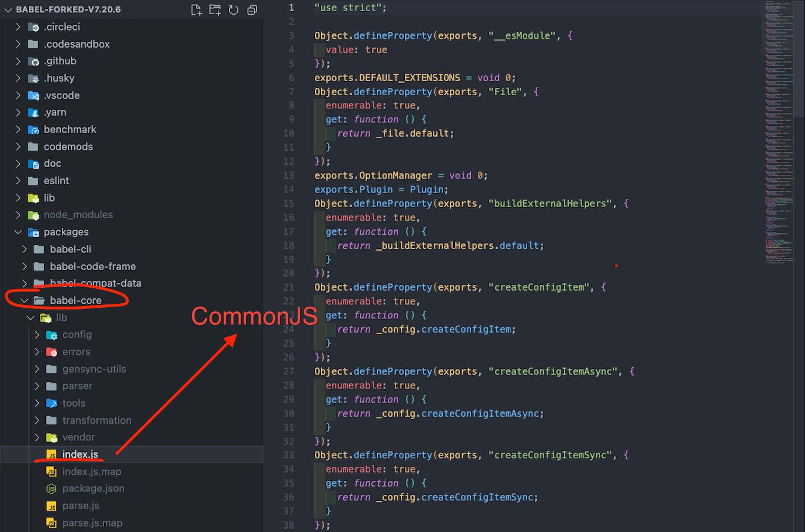Image resolution: width=805 pixels, height=532 pixels.
Task: Click line number 21 in the gutter
Action: pos(288,287)
